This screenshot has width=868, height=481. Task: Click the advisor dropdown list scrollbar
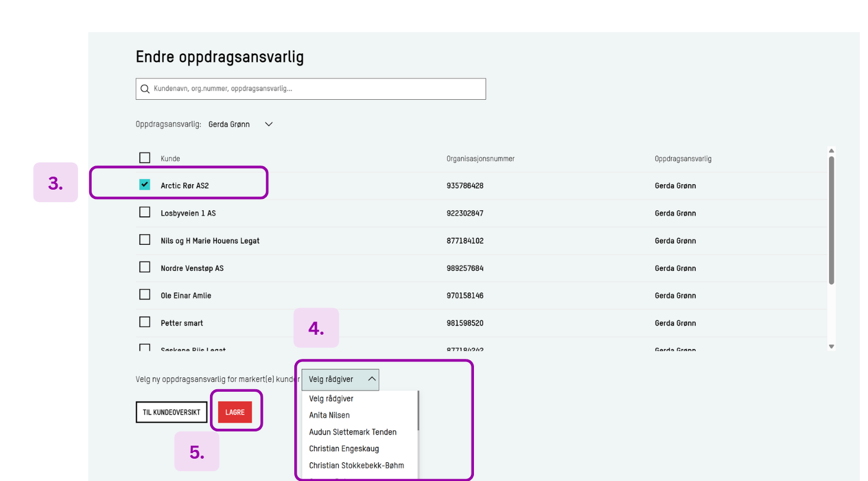click(419, 410)
